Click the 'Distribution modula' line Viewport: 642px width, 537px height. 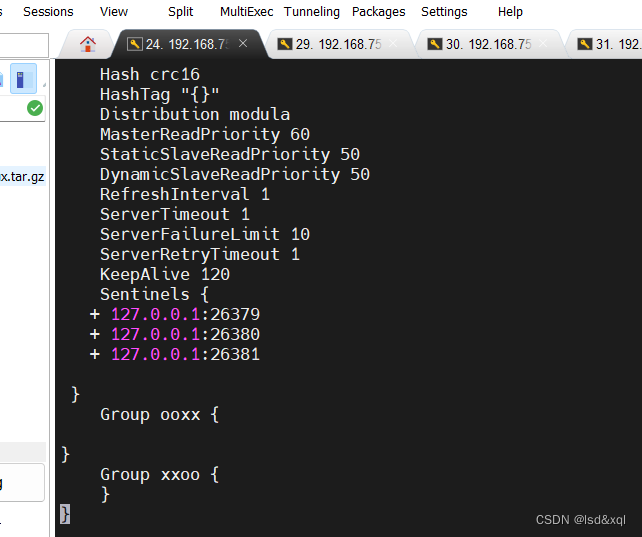[195, 115]
